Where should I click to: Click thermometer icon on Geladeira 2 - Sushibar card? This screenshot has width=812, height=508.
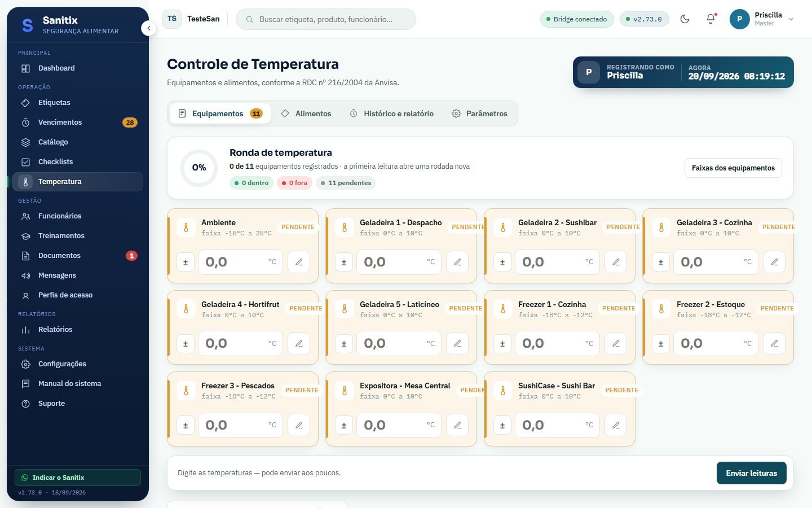(x=503, y=227)
